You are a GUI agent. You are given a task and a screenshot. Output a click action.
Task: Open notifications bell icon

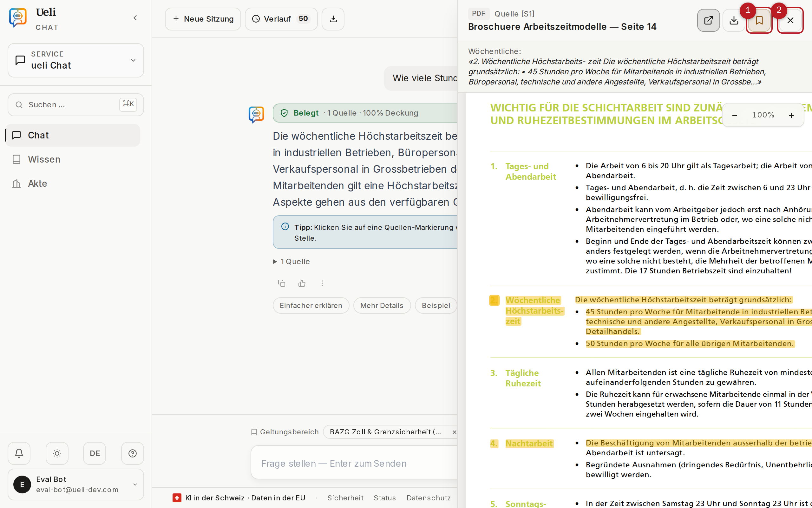(x=19, y=453)
